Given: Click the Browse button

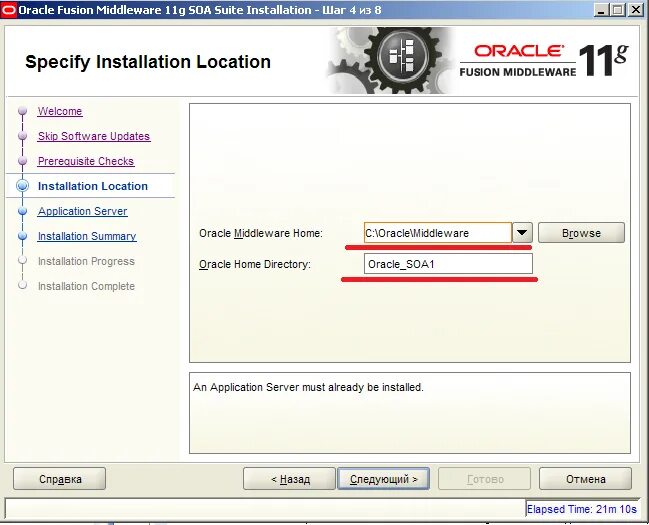Looking at the screenshot, I should tap(581, 233).
